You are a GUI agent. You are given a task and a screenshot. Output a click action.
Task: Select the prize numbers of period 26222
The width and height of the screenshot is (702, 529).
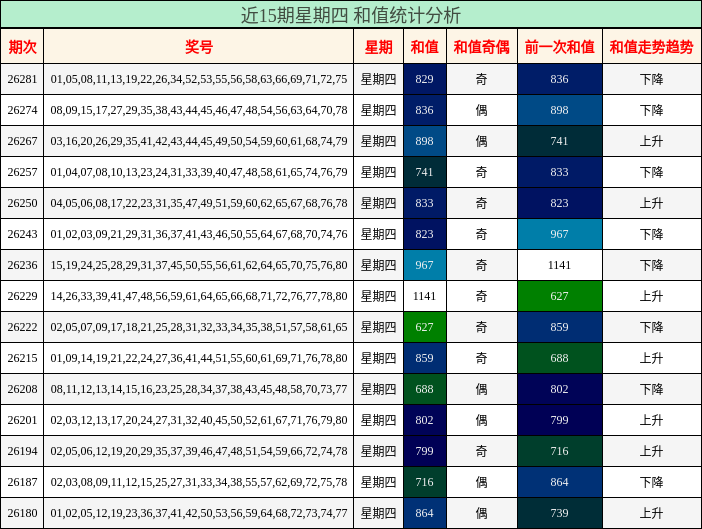(x=199, y=327)
